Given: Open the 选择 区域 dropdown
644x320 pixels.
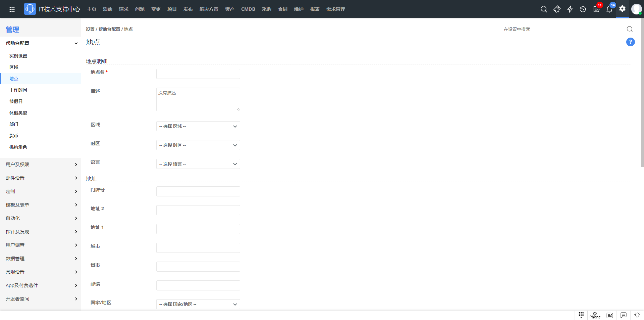Looking at the screenshot, I should pyautogui.click(x=198, y=126).
